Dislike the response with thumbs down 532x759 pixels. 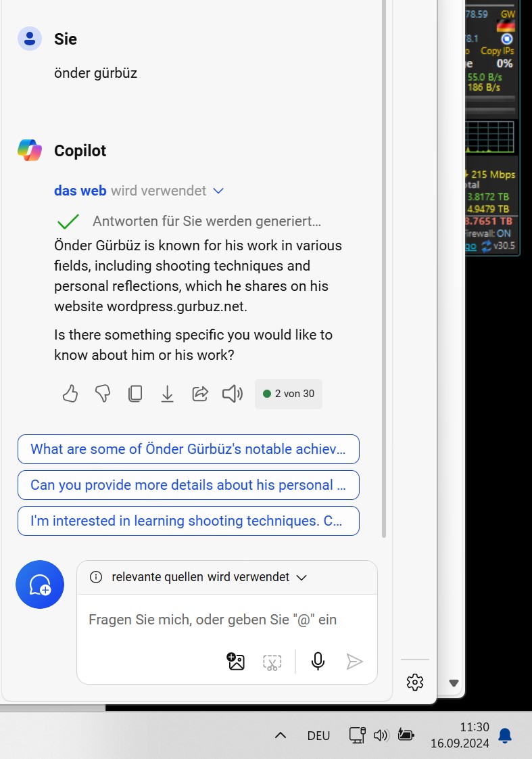click(x=103, y=394)
